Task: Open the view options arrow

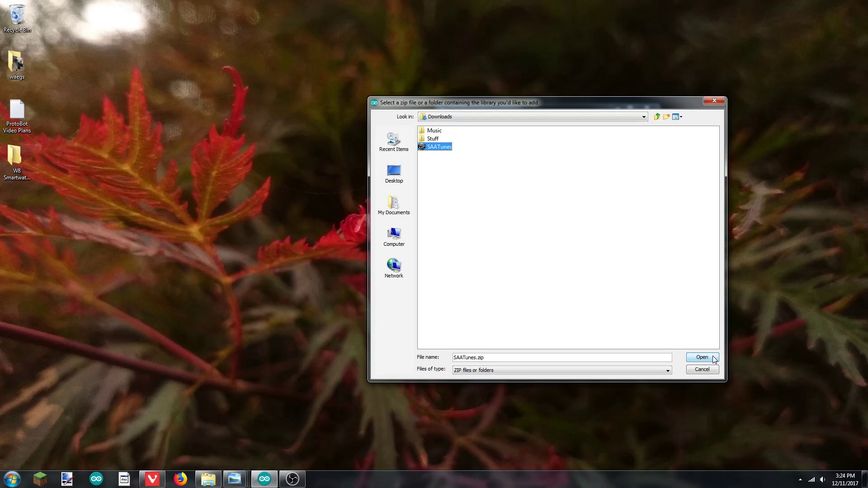Action: (681, 117)
